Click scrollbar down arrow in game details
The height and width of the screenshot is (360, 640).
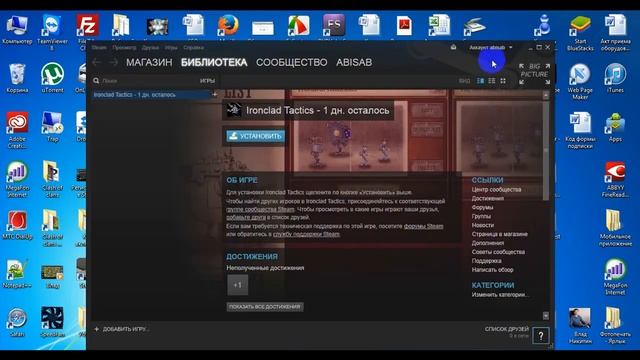pyautogui.click(x=546, y=316)
